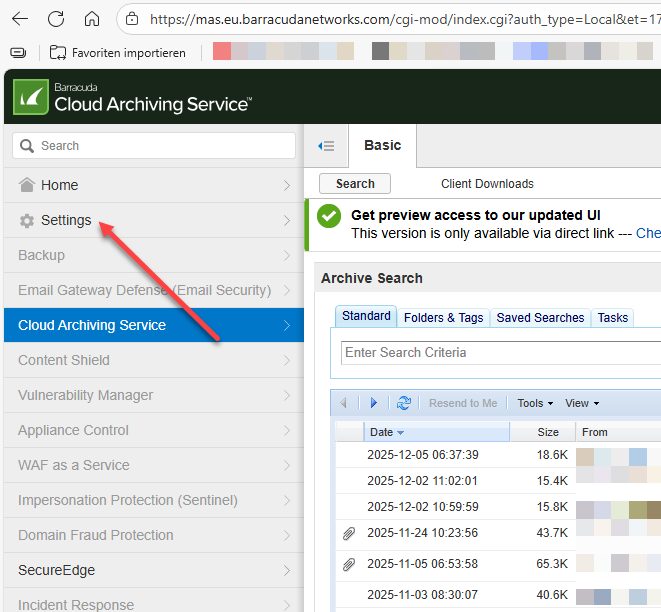Select the 2025-12-02 11:02:01 message row
661x612 pixels.
pos(498,480)
